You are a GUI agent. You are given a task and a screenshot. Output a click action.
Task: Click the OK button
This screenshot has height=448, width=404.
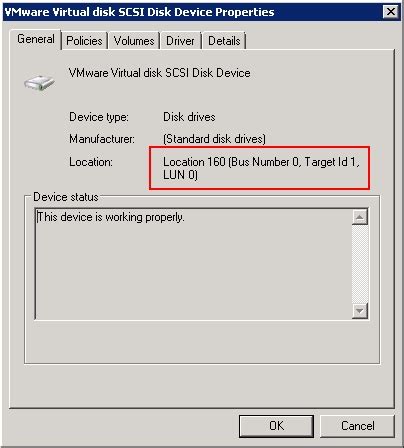tap(276, 426)
